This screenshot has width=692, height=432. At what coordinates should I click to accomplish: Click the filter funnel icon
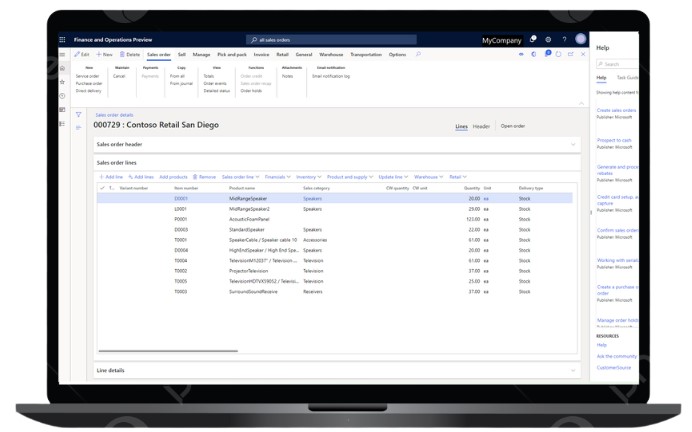(79, 115)
